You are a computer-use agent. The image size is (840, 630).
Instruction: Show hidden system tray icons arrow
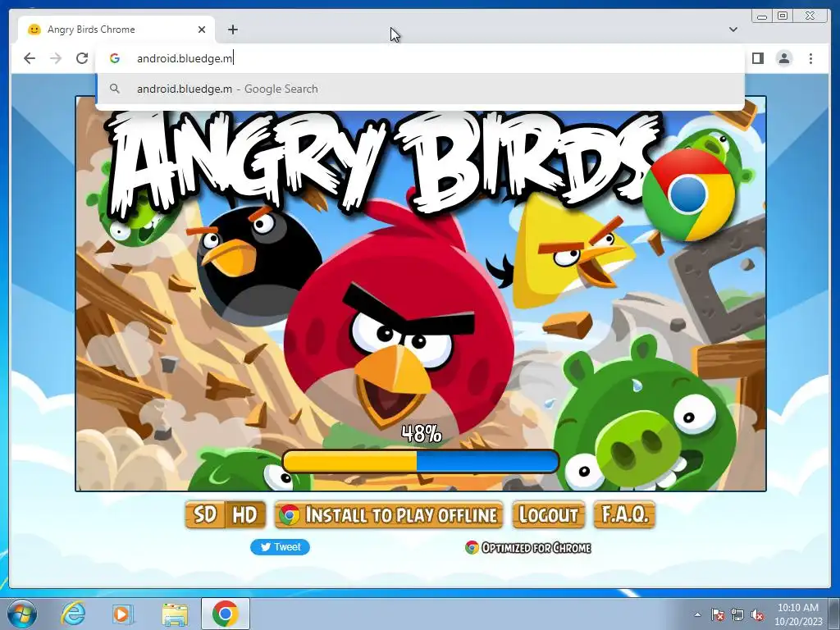[x=697, y=615]
